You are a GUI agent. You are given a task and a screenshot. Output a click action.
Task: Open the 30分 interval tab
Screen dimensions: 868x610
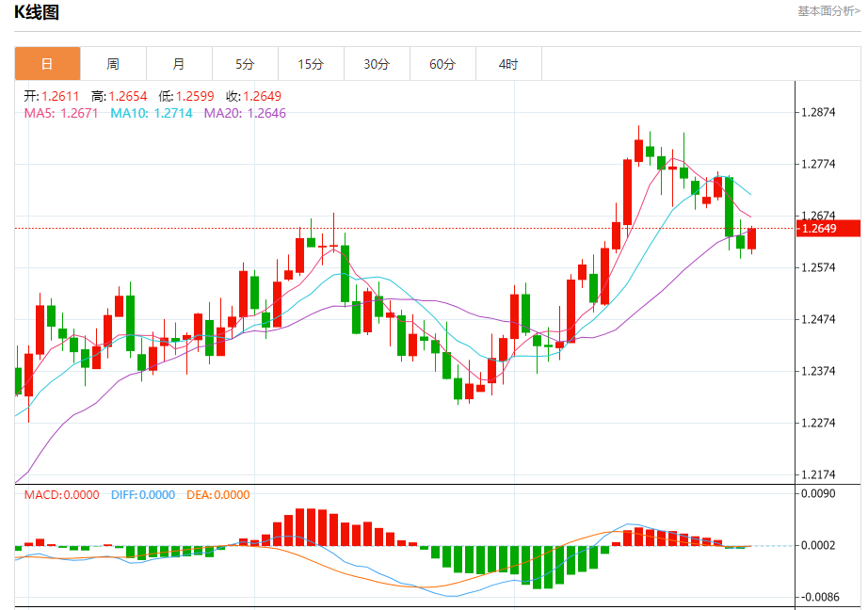pos(377,64)
